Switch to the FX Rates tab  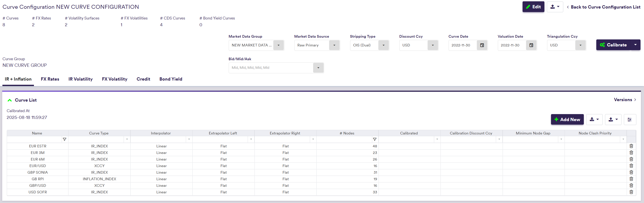click(50, 79)
